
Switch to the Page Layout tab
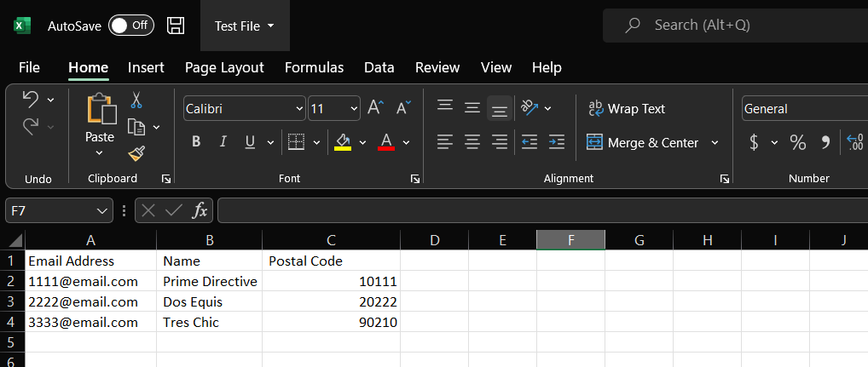[224, 67]
